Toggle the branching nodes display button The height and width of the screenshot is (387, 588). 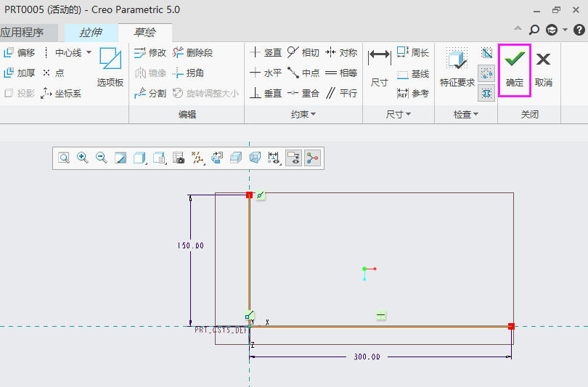tap(312, 158)
